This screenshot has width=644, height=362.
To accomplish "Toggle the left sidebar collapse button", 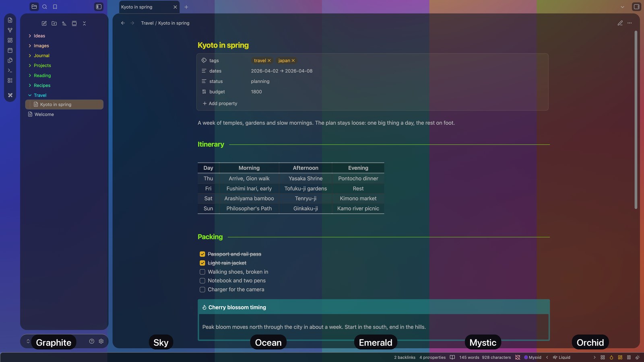I will (x=99, y=7).
